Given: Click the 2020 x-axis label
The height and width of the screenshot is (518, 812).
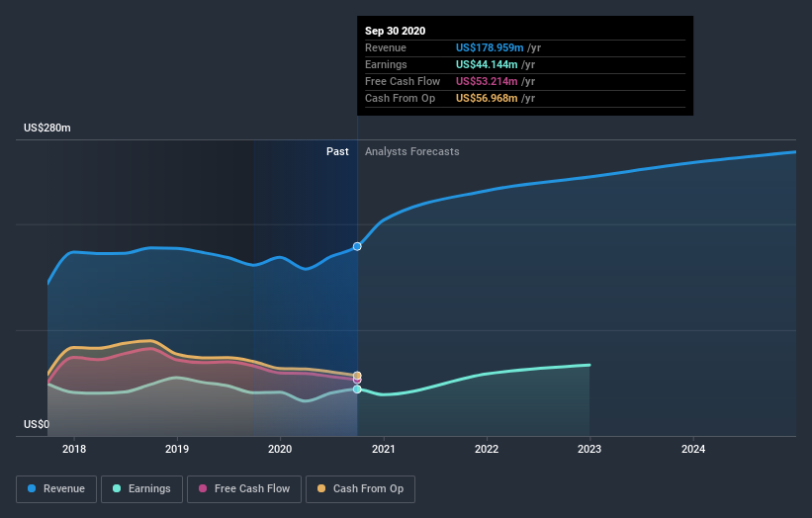Looking at the screenshot, I should coord(280,449).
